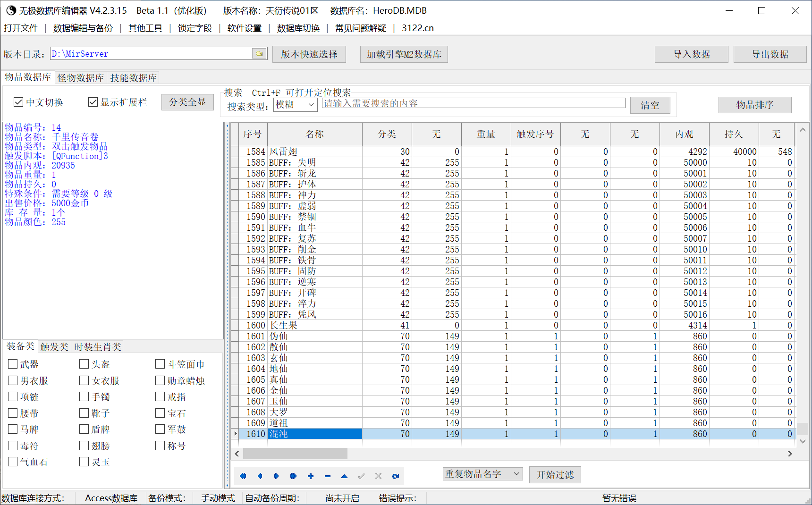Cancel edit with X navigator icon
Image resolution: width=812 pixels, height=505 pixels.
(378, 476)
